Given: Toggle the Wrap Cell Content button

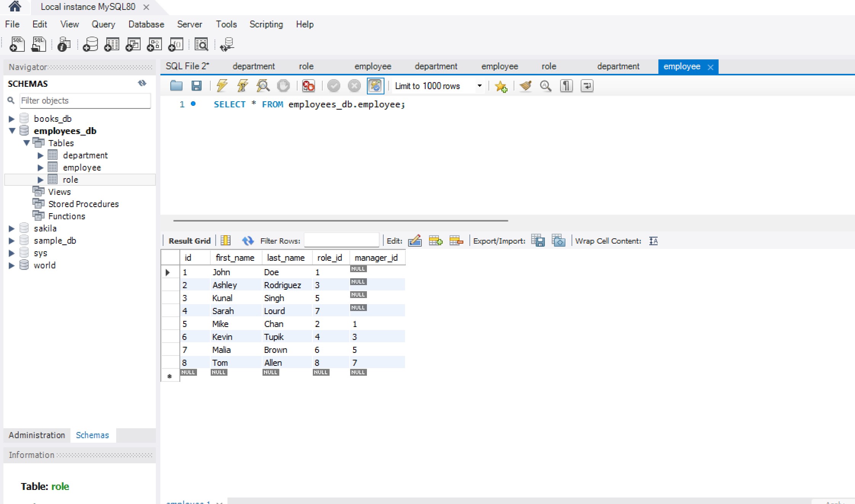Looking at the screenshot, I should (653, 241).
